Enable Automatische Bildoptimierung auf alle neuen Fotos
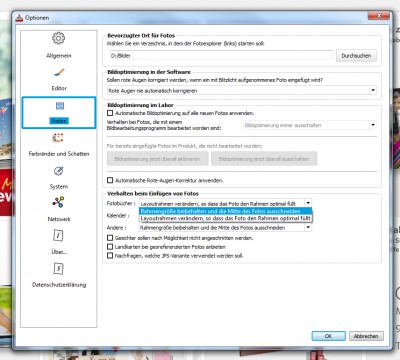Image resolution: width=400 pixels, height=360 pixels. point(110,113)
